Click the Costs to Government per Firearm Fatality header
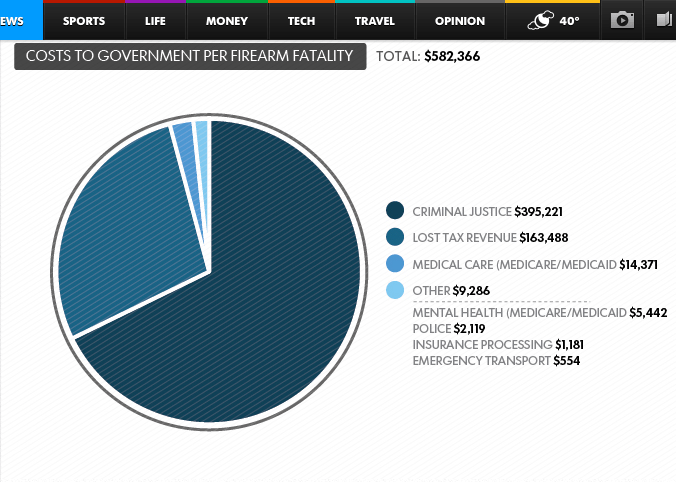This screenshot has height=482, width=676. [x=190, y=56]
